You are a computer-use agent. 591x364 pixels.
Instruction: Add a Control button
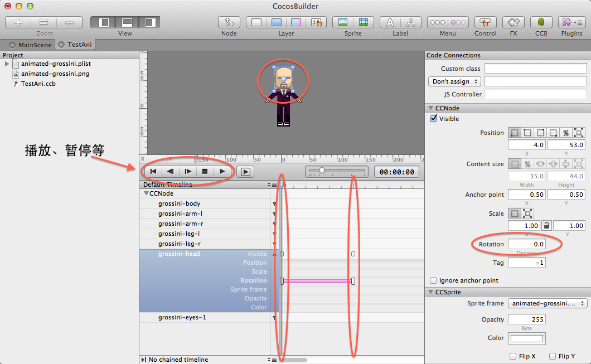(485, 23)
